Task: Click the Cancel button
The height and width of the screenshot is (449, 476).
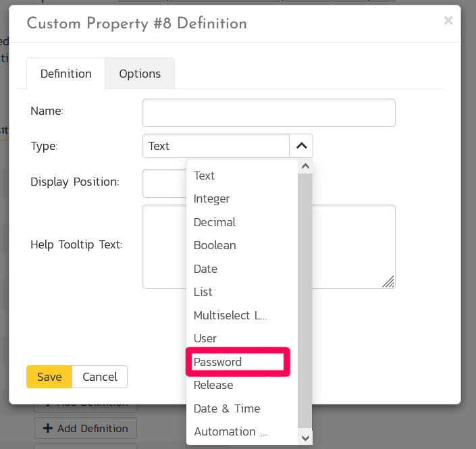Action: [x=99, y=377]
